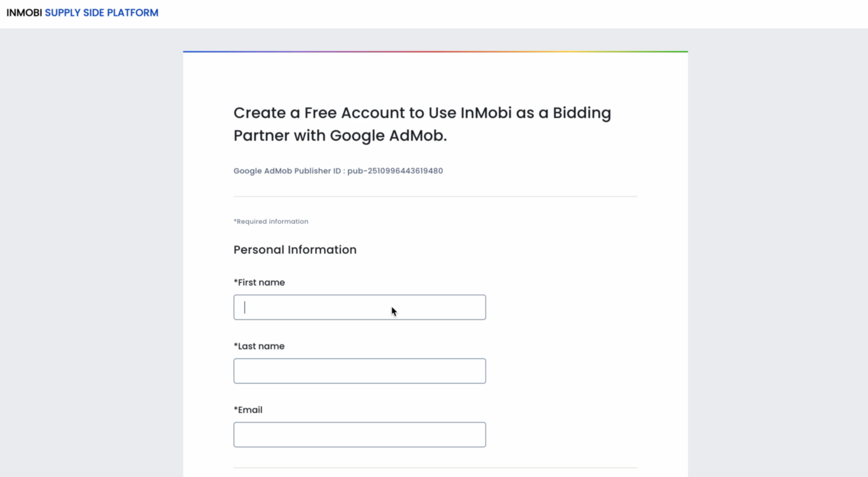Click the "Personal Information" section heading
The width and height of the screenshot is (868, 477).
pyautogui.click(x=295, y=249)
